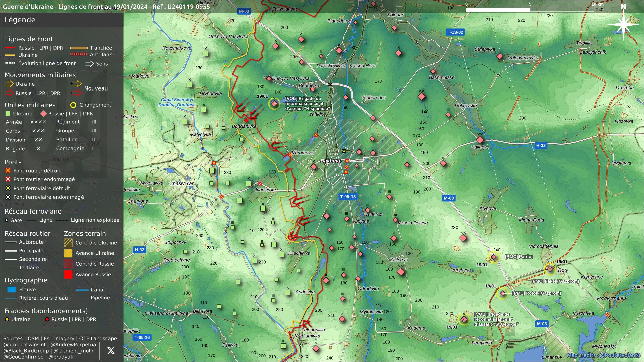Click the yellow Changement circle in legend
This screenshot has width=644, height=362.
tap(73, 105)
